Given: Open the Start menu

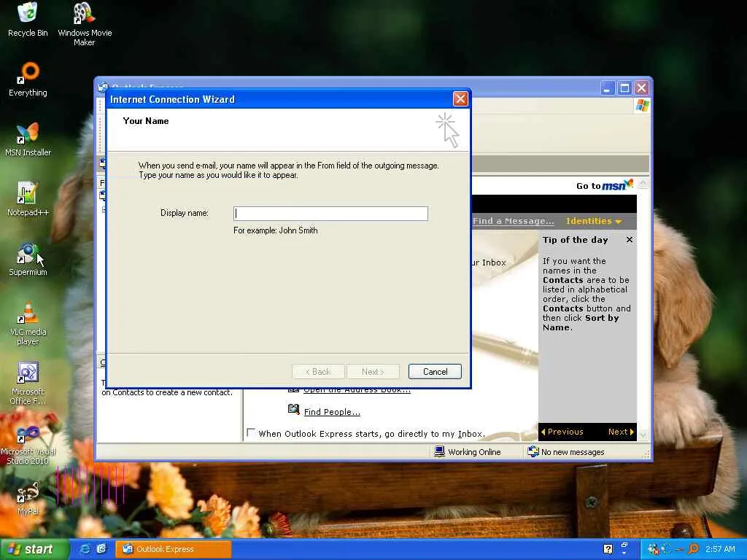Looking at the screenshot, I should tap(34, 549).
